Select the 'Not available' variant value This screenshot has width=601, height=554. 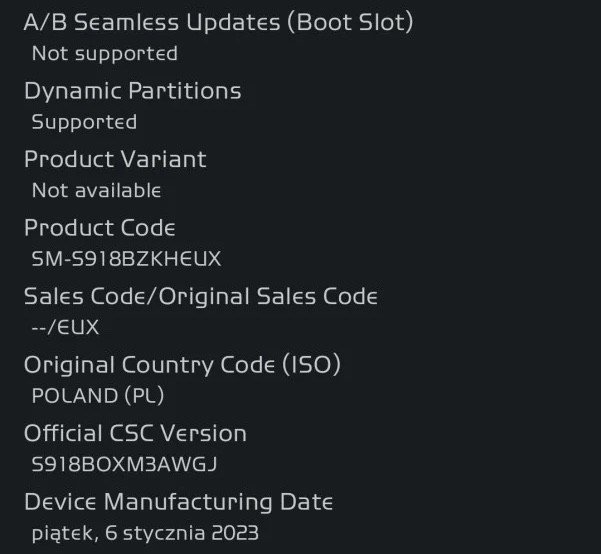96,190
